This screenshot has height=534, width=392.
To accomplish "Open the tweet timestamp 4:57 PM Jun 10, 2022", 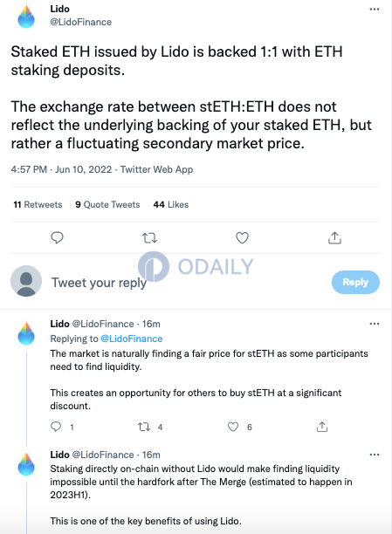I will coord(61,169).
